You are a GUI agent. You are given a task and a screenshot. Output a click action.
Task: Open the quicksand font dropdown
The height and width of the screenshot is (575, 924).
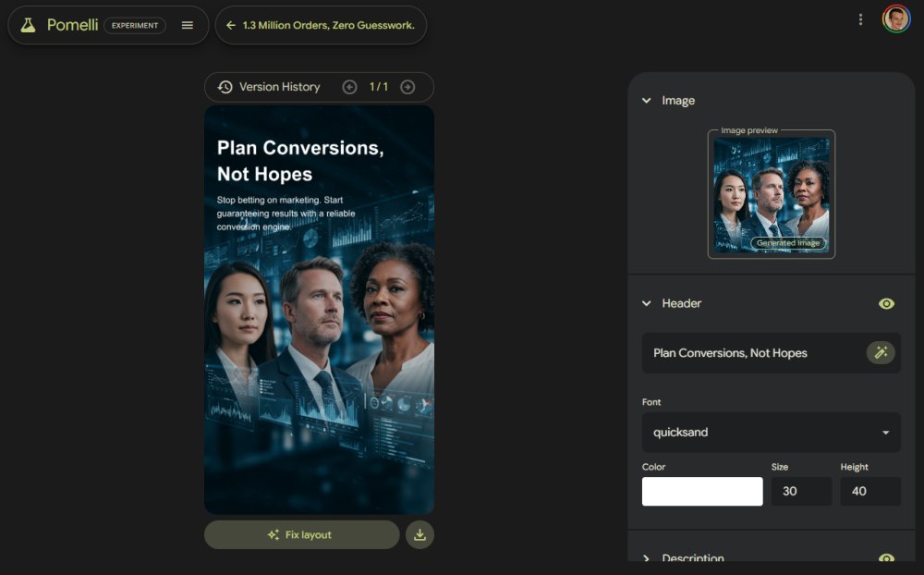click(771, 432)
